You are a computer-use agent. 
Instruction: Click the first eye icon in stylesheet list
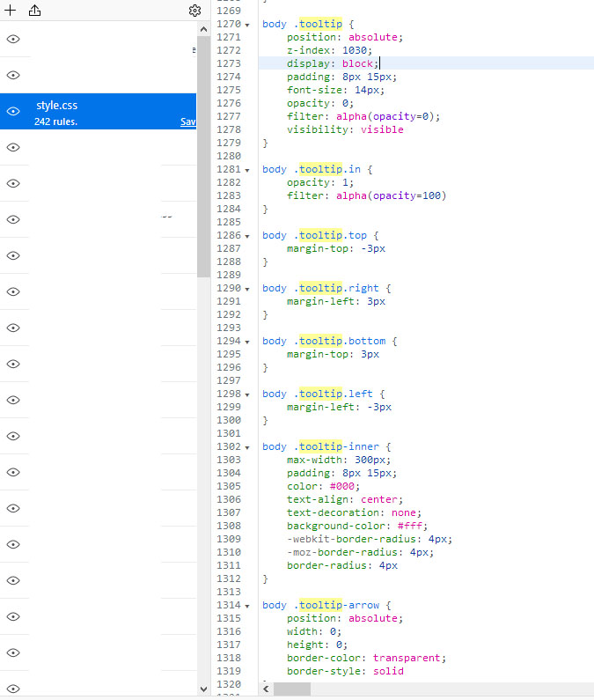(x=13, y=39)
